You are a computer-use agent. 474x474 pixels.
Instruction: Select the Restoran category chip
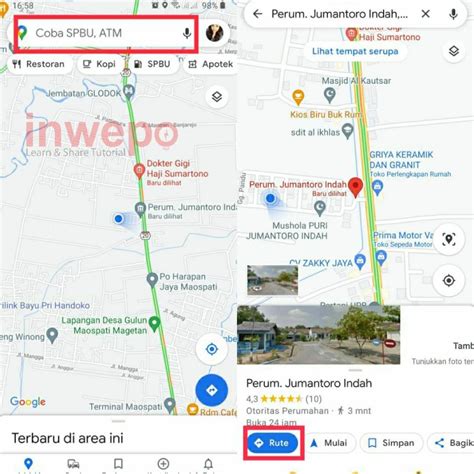pyautogui.click(x=39, y=64)
